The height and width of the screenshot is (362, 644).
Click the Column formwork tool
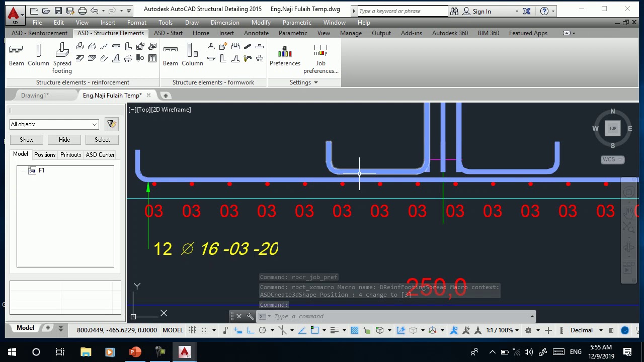192,55
